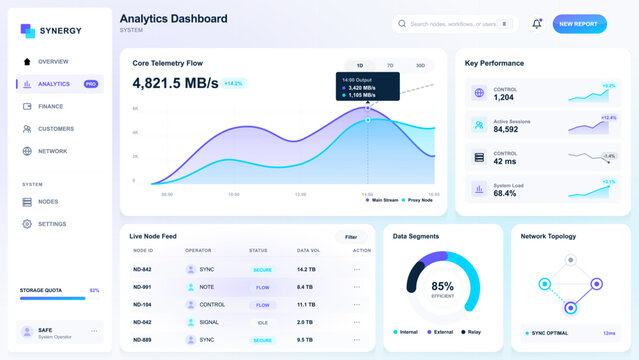Click the PRO badge next to Analytics
This screenshot has height=360, width=639.
[91, 84]
